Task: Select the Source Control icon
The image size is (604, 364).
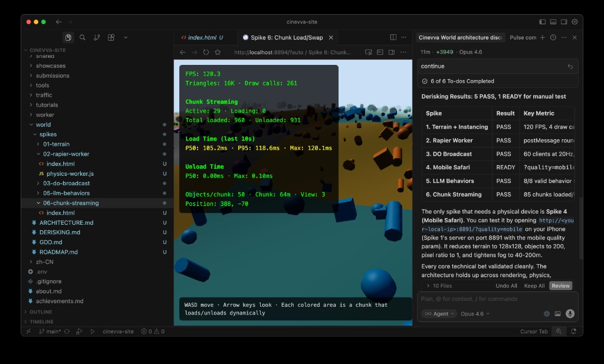Action: tap(97, 37)
